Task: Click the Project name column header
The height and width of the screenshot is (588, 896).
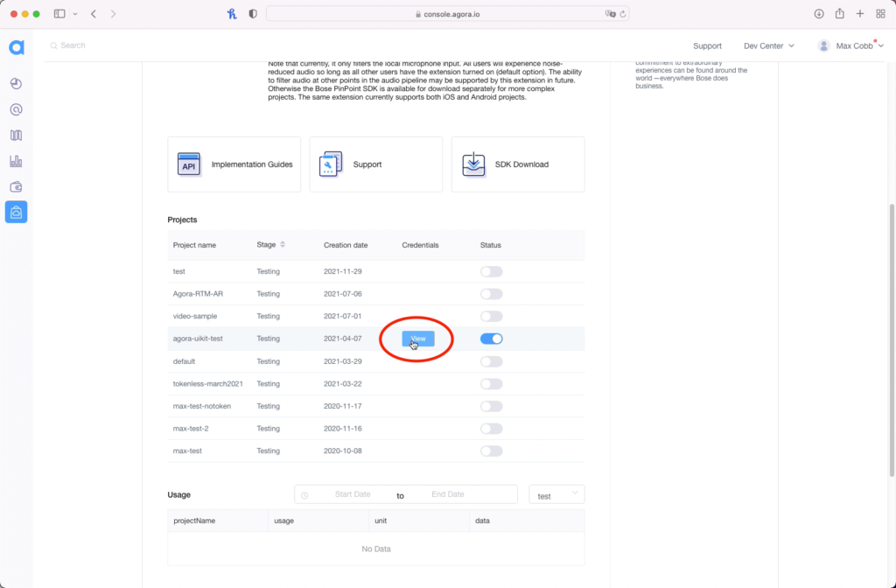Action: pyautogui.click(x=194, y=245)
